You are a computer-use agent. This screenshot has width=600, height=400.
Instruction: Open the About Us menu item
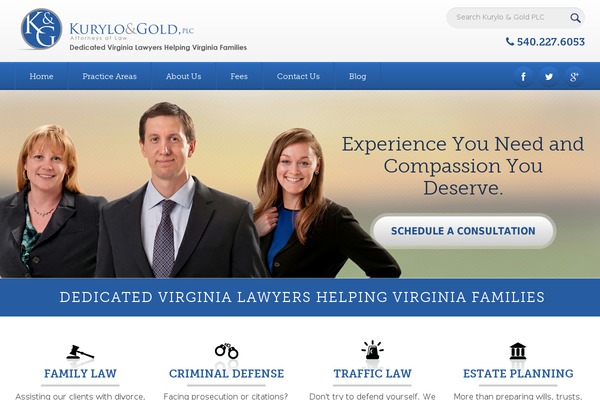coord(183,76)
